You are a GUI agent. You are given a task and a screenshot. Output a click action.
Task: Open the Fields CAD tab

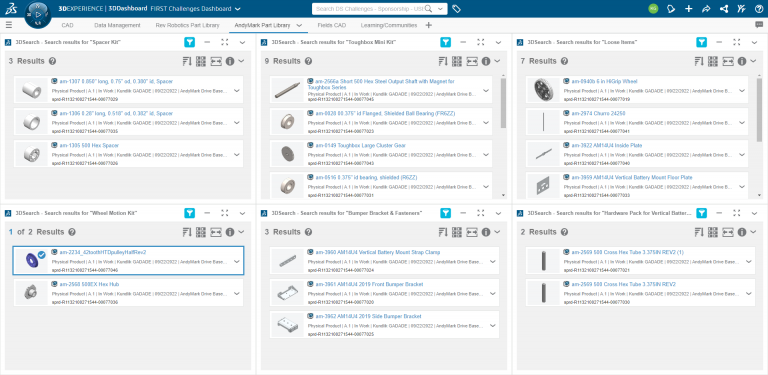click(332, 25)
